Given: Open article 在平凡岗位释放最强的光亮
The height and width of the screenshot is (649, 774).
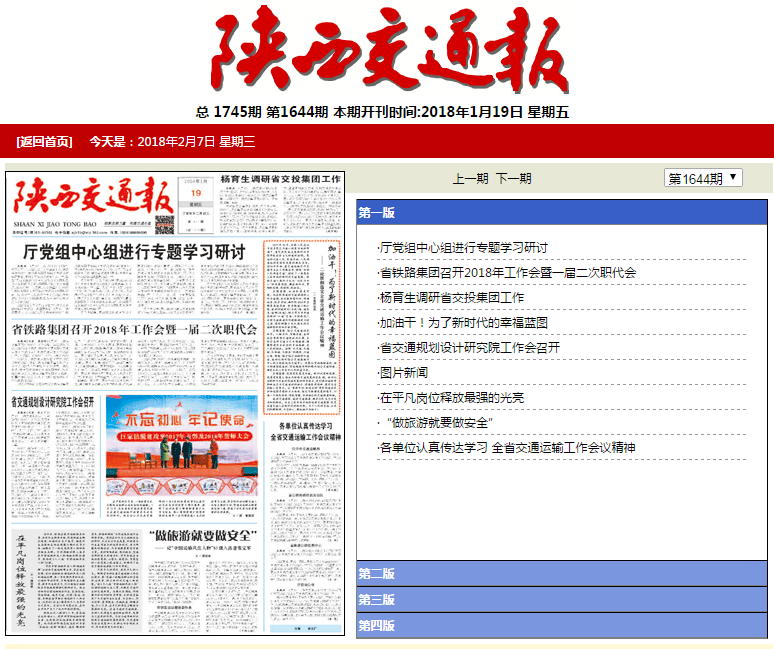Looking at the screenshot, I should point(451,398).
